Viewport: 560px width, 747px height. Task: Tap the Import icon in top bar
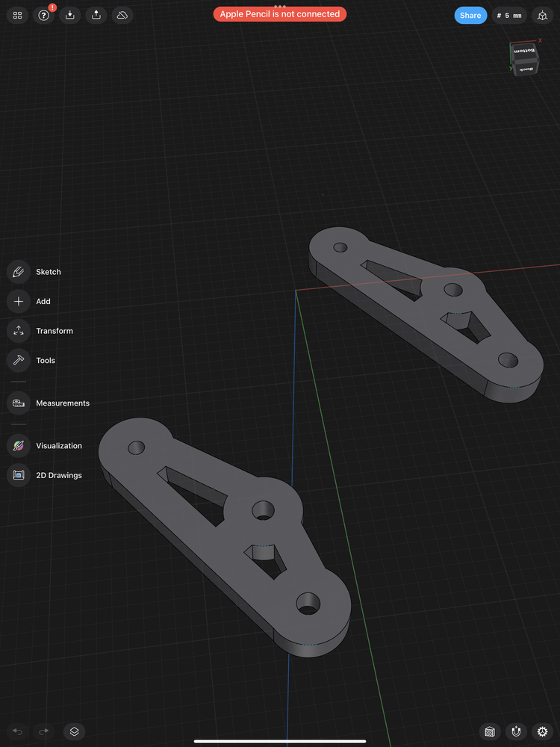(x=69, y=15)
